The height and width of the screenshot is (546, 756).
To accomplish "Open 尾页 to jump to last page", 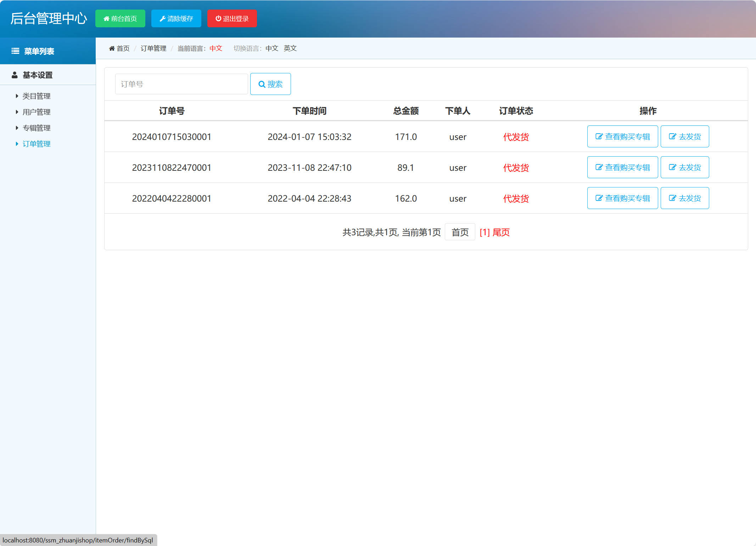I will [501, 232].
